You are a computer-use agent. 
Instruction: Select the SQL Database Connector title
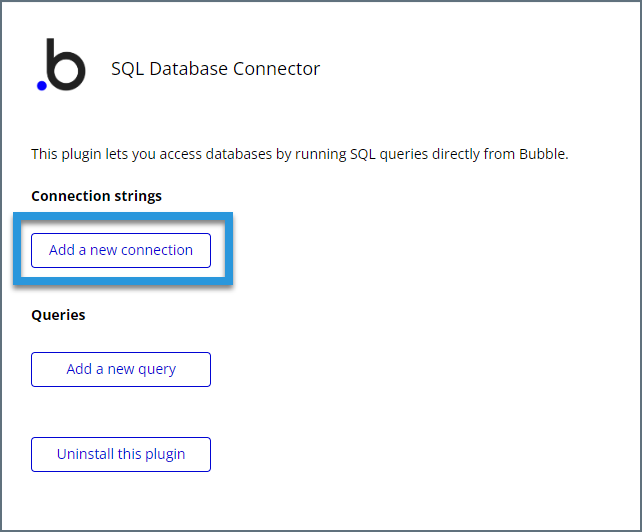pos(215,69)
